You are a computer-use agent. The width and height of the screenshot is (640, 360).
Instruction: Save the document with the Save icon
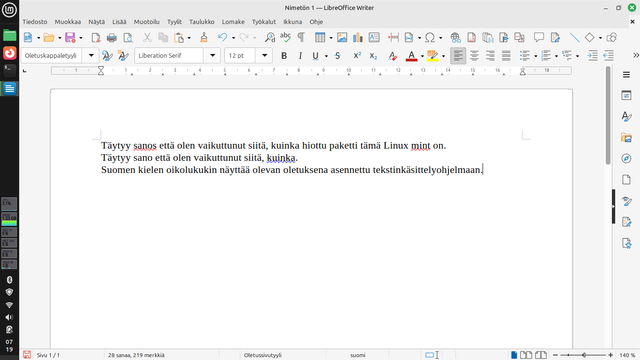tap(70, 38)
